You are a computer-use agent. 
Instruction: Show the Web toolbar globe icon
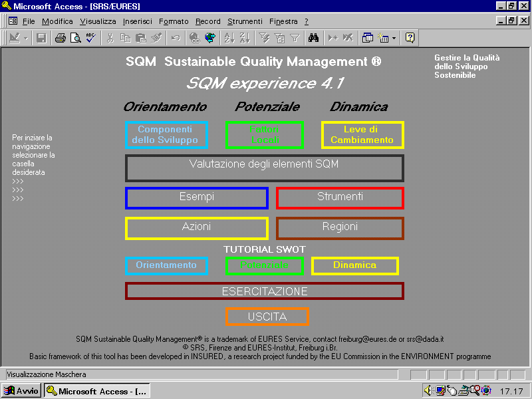(x=210, y=38)
